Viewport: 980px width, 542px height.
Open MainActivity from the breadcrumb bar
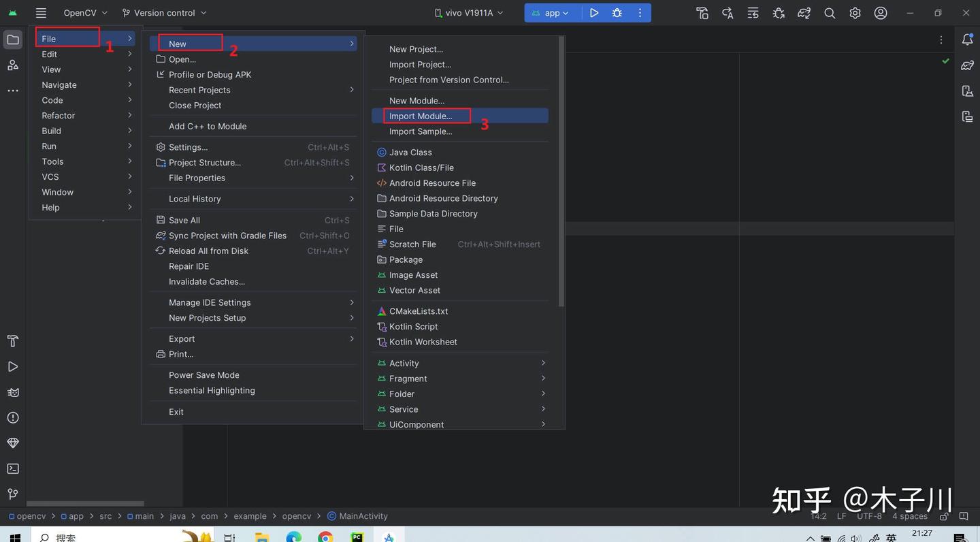[x=363, y=515]
